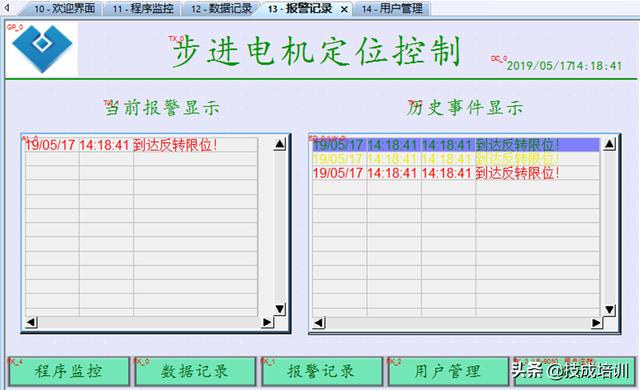Screen dimensions: 640x390
Task: Open the 14 - 用户管理 tab
Action: point(391,9)
